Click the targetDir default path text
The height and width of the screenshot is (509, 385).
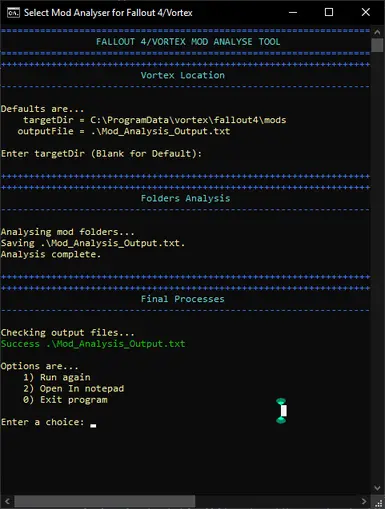[x=188, y=120]
